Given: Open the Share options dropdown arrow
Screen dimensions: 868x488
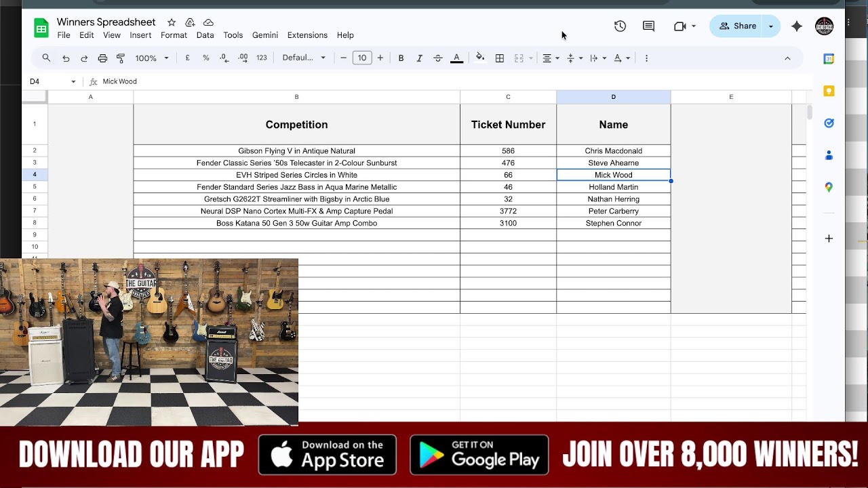Looking at the screenshot, I should point(771,26).
